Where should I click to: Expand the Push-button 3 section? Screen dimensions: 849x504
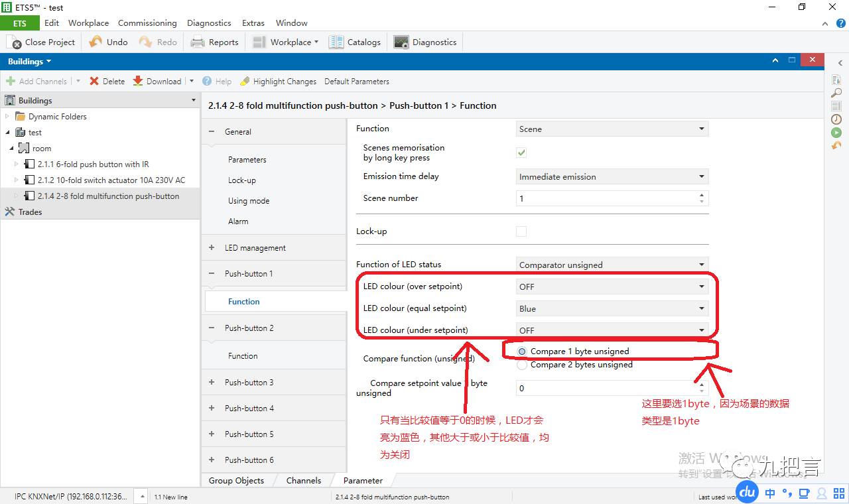(x=212, y=383)
